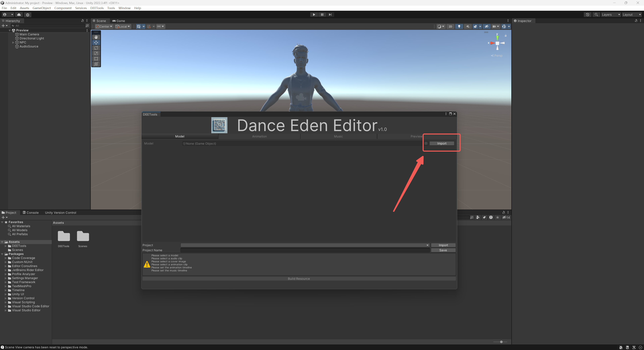The width and height of the screenshot is (644, 350).
Task: Select the Rect tool
Action: tap(96, 59)
